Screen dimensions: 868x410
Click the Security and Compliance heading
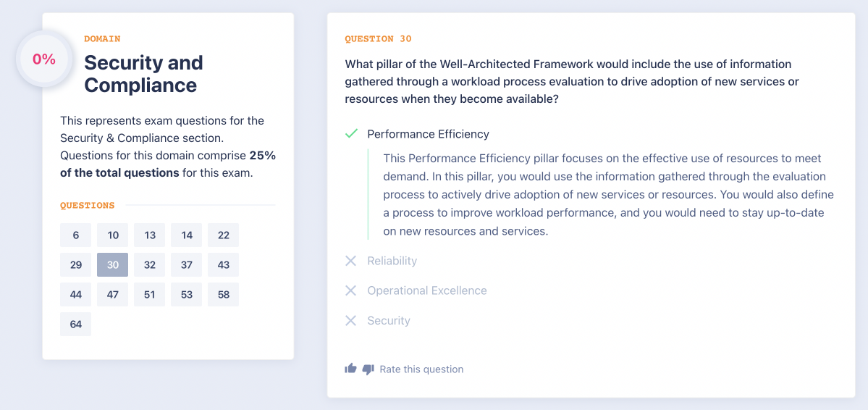(x=143, y=74)
